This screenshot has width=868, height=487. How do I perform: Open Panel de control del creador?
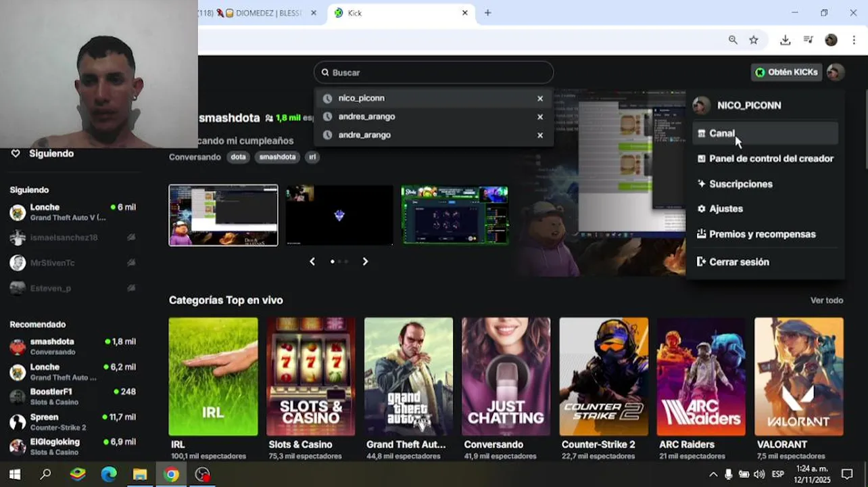765,159
